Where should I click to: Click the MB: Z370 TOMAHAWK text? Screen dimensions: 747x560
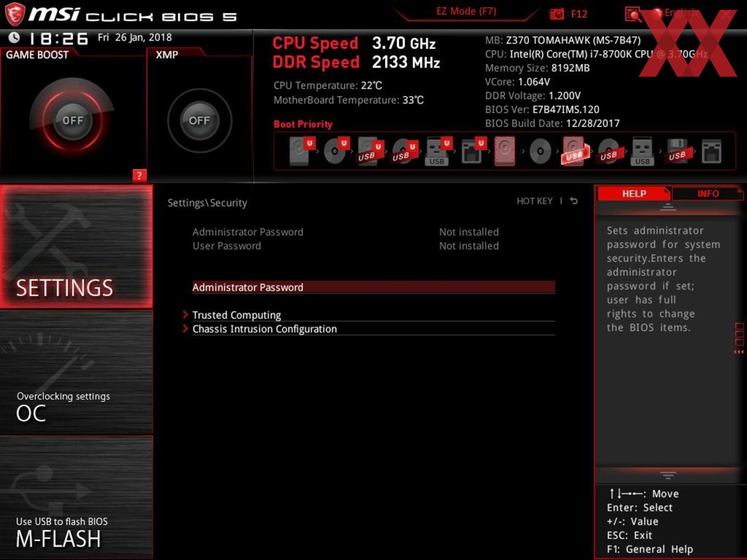pos(562,40)
